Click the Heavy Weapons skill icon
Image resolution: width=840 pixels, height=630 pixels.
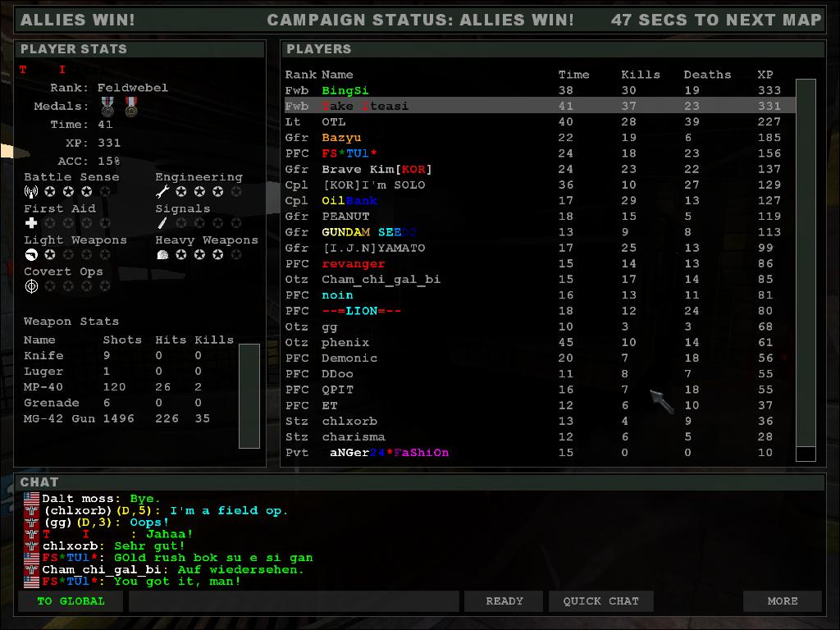click(162, 255)
